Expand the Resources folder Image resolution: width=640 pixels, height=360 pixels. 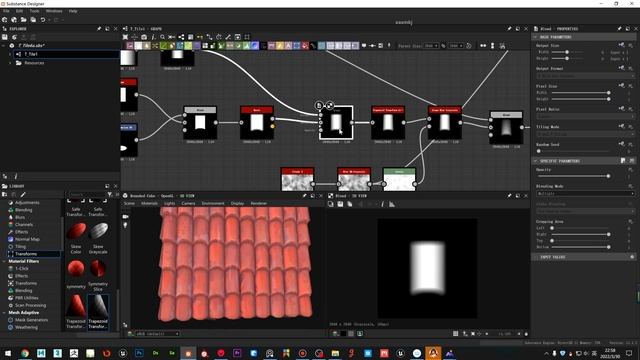[10, 63]
